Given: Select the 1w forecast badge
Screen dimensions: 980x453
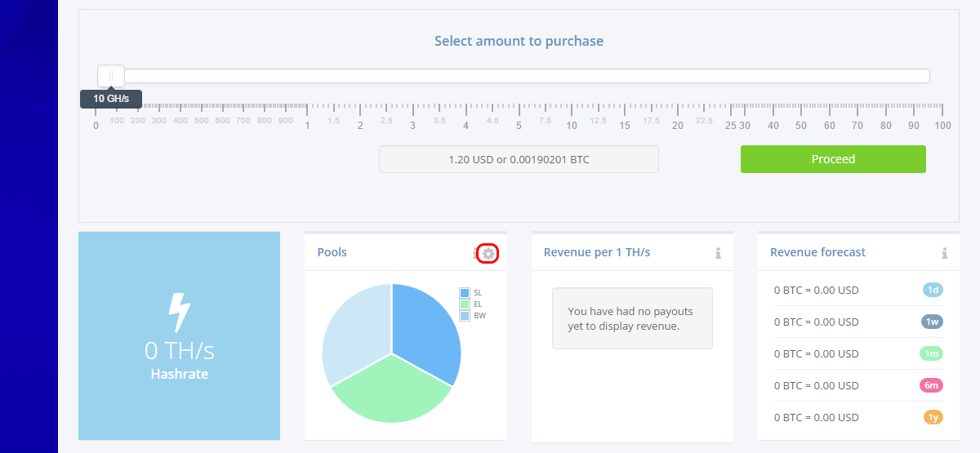Looking at the screenshot, I should 933,322.
